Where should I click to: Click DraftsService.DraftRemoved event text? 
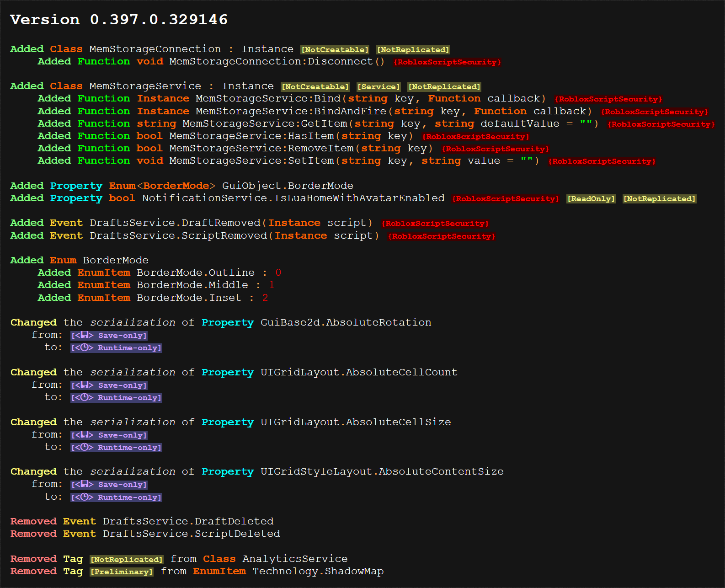175,223
